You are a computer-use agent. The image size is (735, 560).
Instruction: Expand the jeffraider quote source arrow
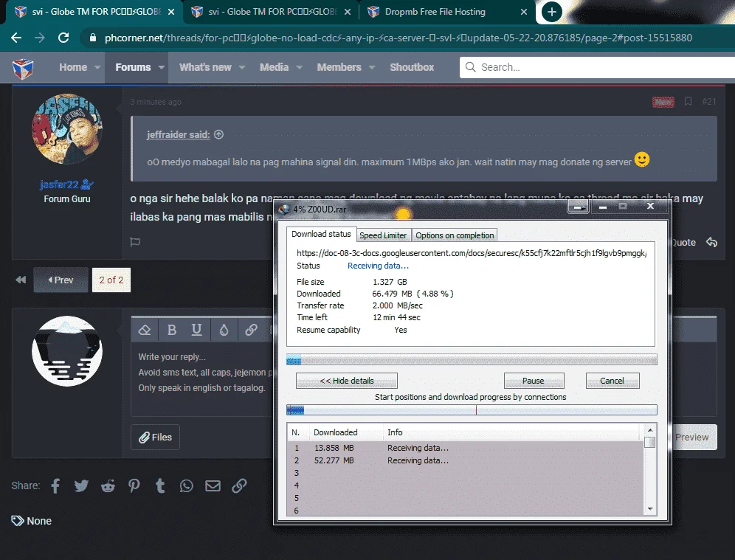coord(219,134)
